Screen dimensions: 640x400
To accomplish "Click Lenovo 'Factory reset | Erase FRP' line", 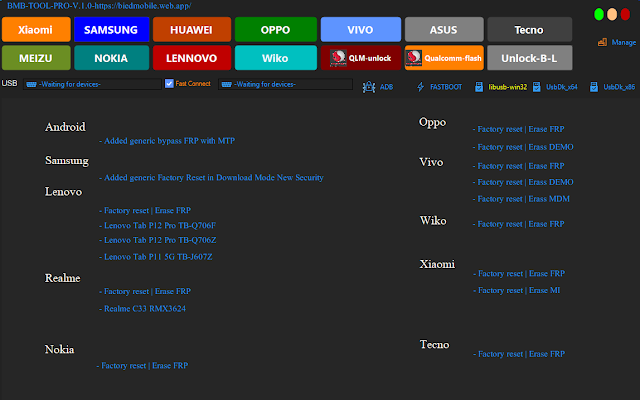I will [145, 211].
